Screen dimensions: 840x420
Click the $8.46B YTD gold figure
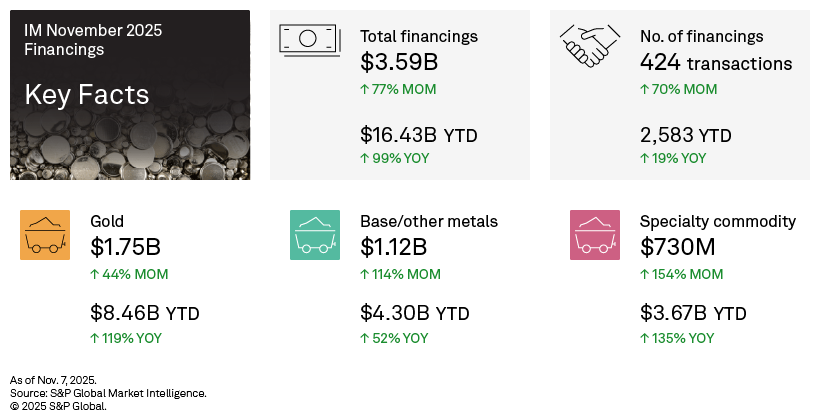[x=144, y=314]
